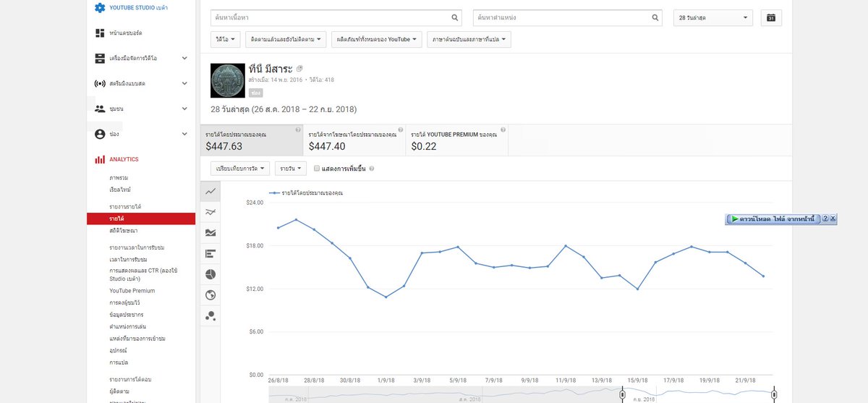This screenshot has width=868, height=403.
Task: Open the วิดีโอ filter dropdown
Action: coord(226,39)
